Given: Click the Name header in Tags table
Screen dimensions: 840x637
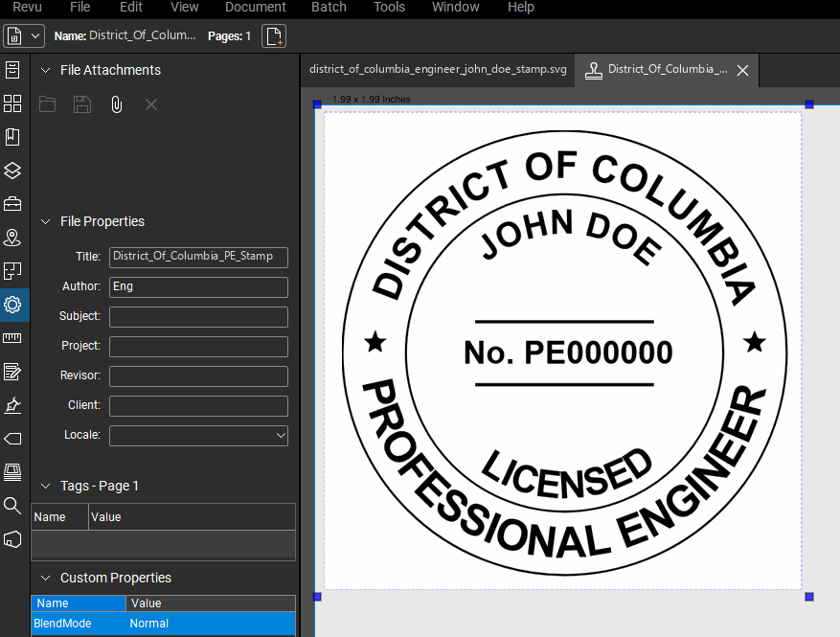Looking at the screenshot, I should coord(59,517).
